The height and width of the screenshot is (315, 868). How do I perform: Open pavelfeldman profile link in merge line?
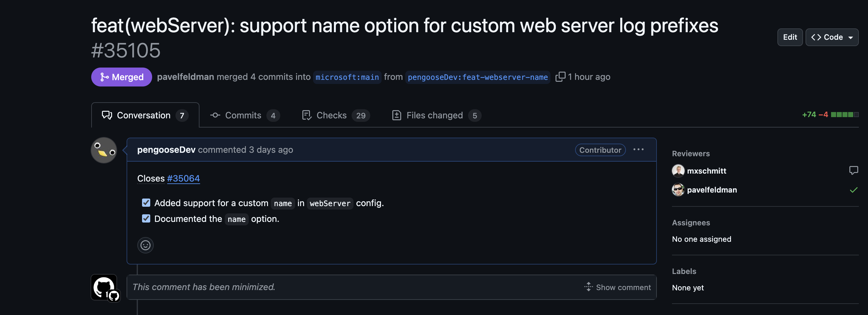tap(185, 77)
